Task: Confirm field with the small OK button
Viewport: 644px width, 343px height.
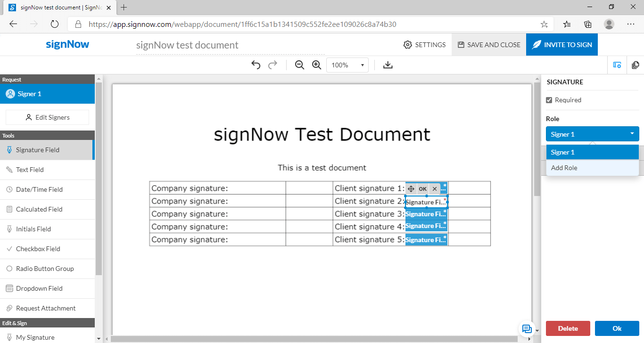Action: pyautogui.click(x=423, y=189)
